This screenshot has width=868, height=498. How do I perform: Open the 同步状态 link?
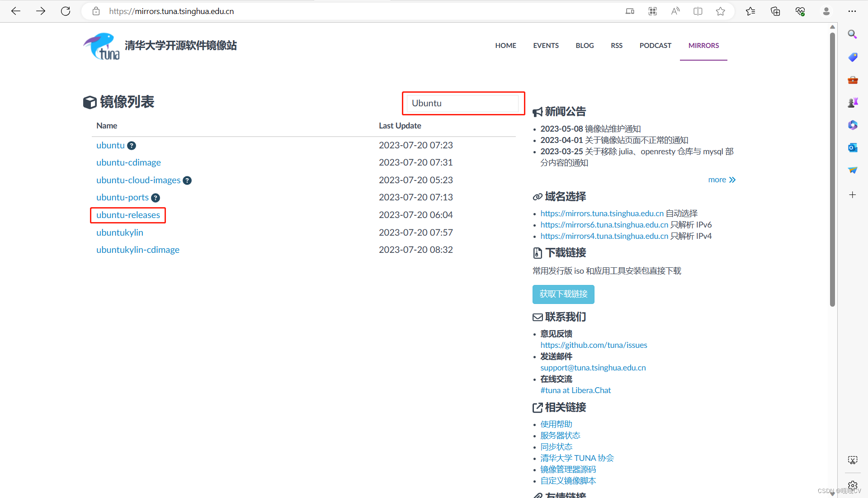[x=556, y=447]
